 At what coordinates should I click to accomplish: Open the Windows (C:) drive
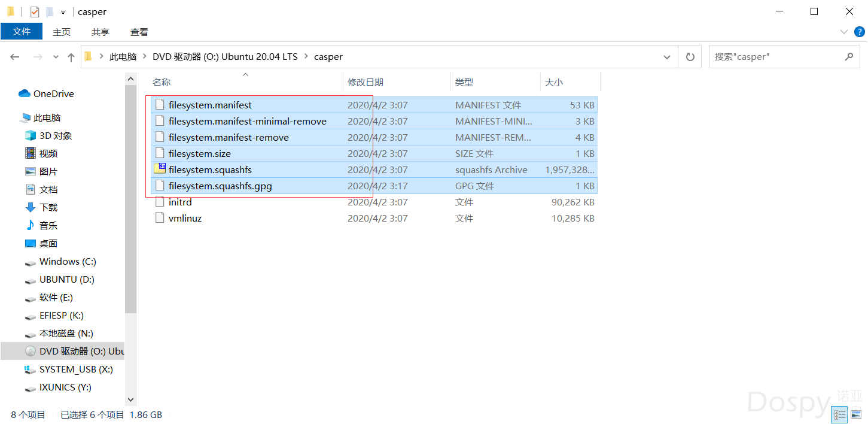point(68,261)
